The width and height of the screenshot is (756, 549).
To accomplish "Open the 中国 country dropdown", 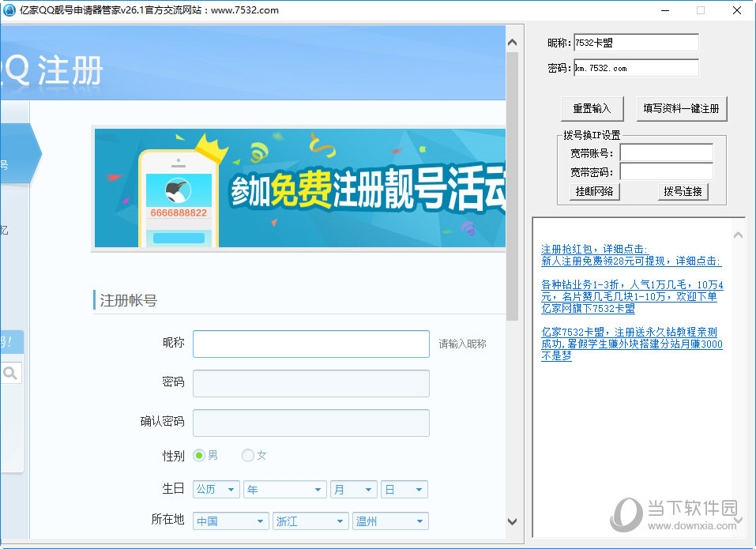I will pos(231,521).
